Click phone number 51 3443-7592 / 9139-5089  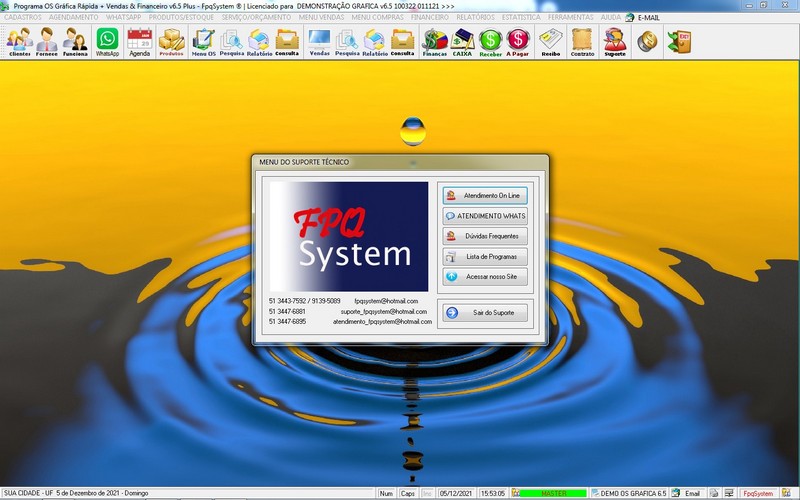point(304,301)
